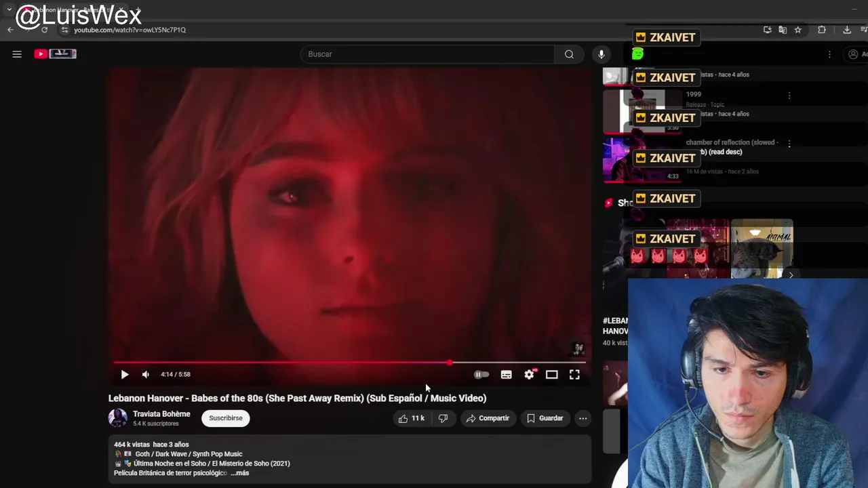Click the Goth / Dark Wave description line
Viewport: 868px width, 488px height.
click(x=178, y=454)
